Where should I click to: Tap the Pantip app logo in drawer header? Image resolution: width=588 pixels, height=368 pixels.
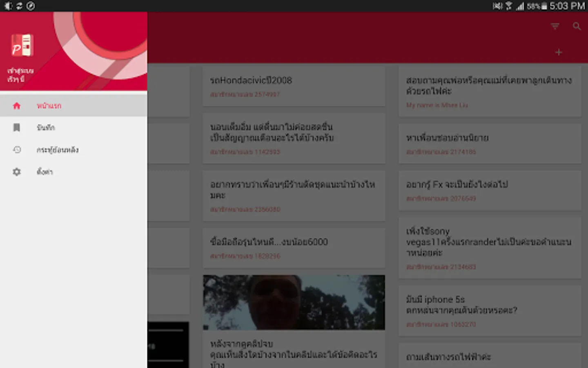(x=22, y=45)
